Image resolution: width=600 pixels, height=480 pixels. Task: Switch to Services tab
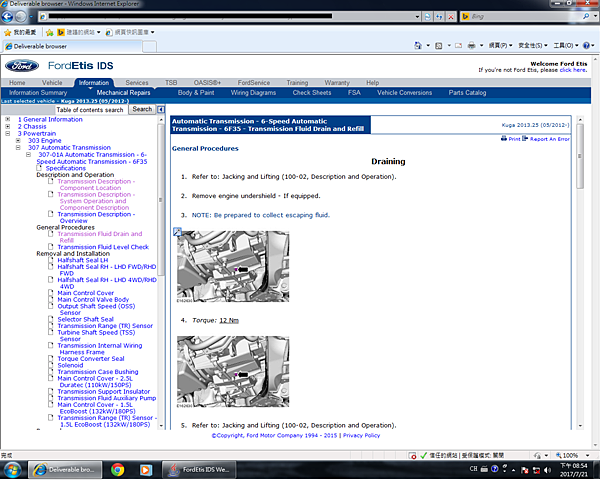pyautogui.click(x=137, y=83)
